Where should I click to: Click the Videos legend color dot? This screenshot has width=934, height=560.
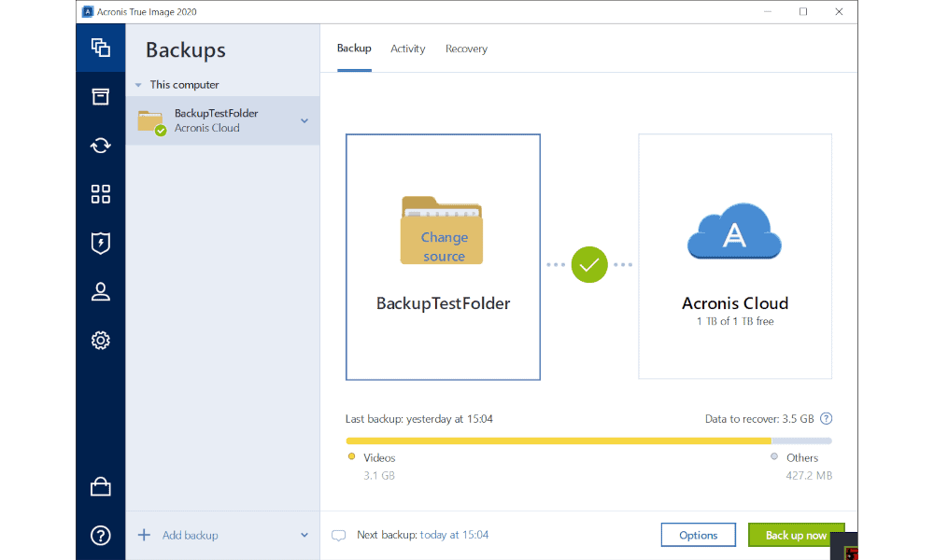tap(351, 456)
